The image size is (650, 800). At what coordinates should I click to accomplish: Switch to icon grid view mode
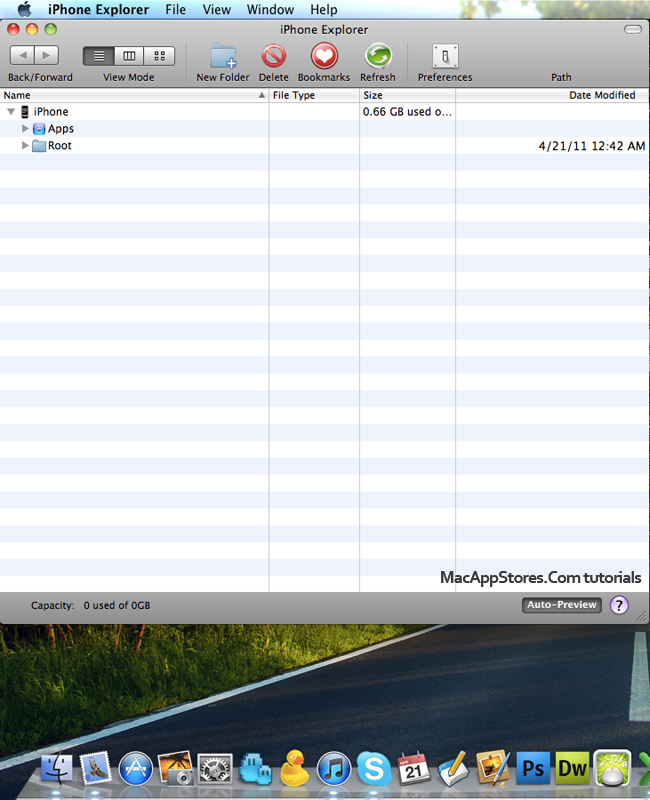pos(159,56)
